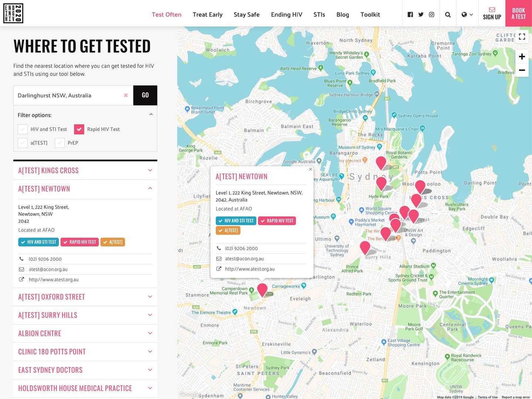Enable the PrEP filter checkbox
Viewport: 532px width, 399px height.
click(x=60, y=143)
